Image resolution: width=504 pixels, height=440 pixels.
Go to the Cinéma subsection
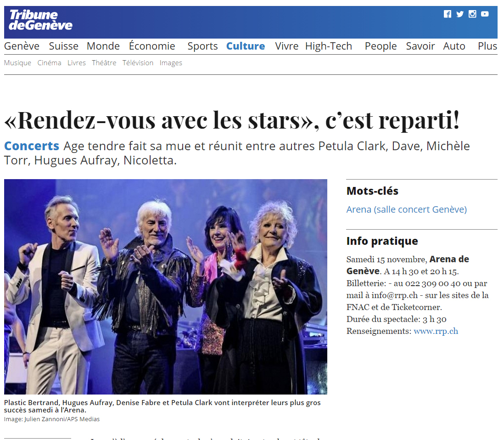[x=49, y=63]
